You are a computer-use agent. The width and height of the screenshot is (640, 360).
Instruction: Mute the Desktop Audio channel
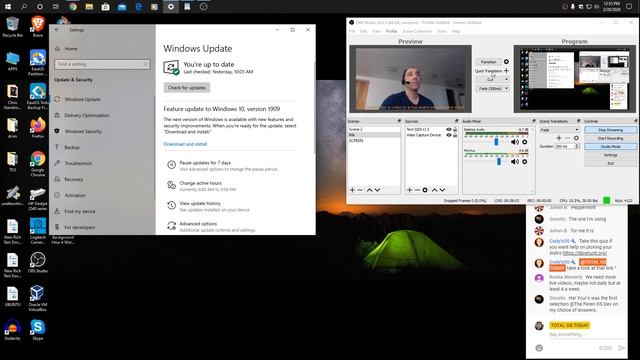(515, 142)
